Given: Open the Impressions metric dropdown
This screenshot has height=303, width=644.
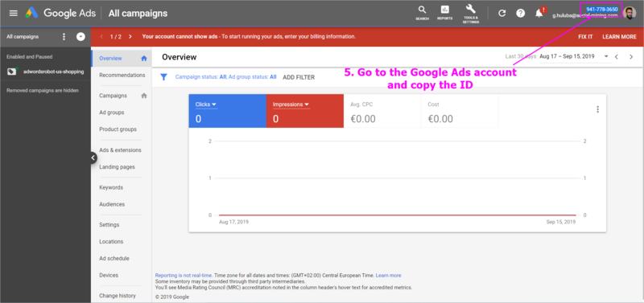Looking at the screenshot, I should 291,104.
